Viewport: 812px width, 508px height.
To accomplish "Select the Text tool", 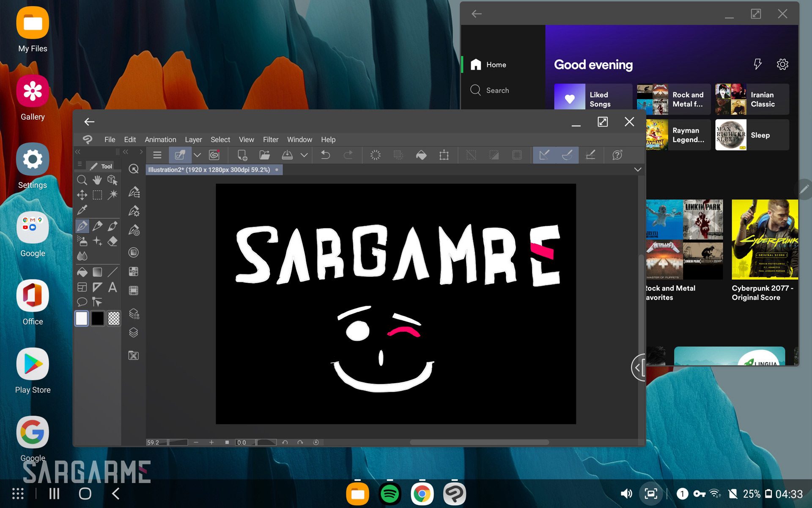I will [x=112, y=287].
